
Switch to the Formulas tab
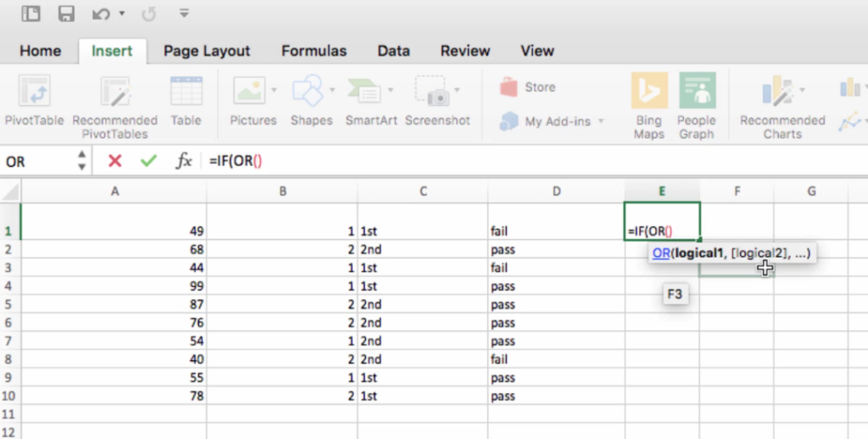[314, 51]
